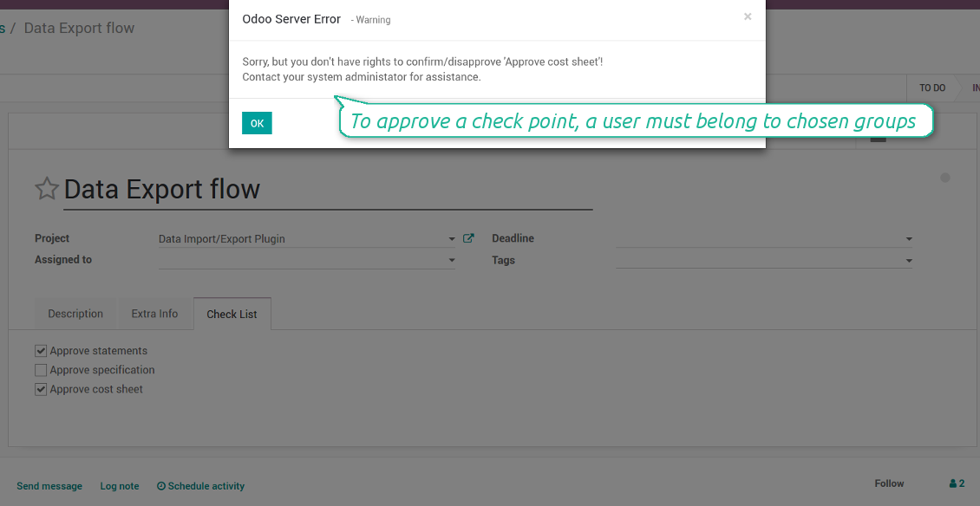
Task: Click the favorite star next to task title
Action: 46,189
